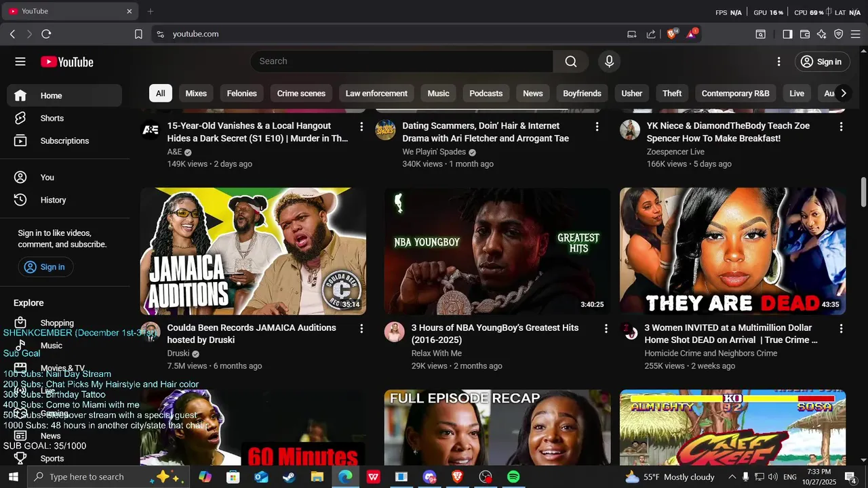Open NBA YoungBoy Greatest Hits thumbnail

497,251
